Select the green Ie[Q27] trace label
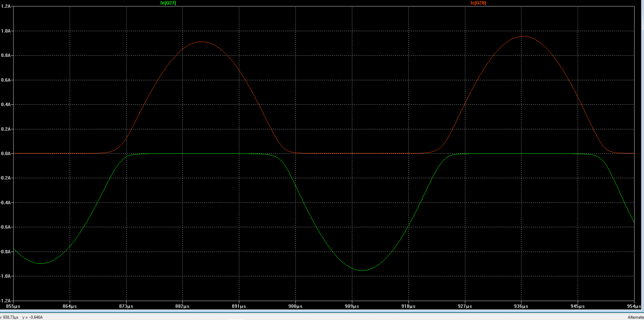 pyautogui.click(x=168, y=3)
